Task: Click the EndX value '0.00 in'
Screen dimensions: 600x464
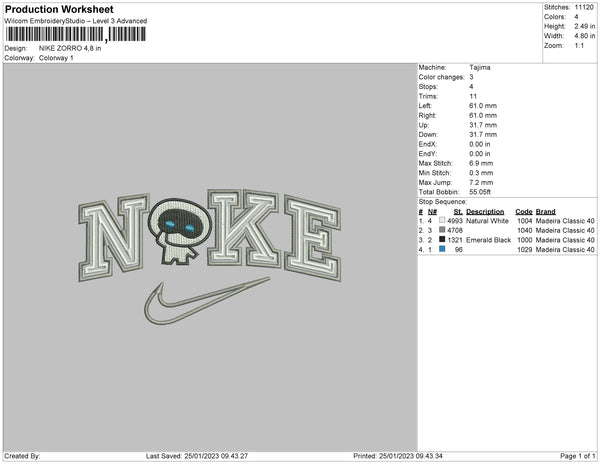Action: 479,144
